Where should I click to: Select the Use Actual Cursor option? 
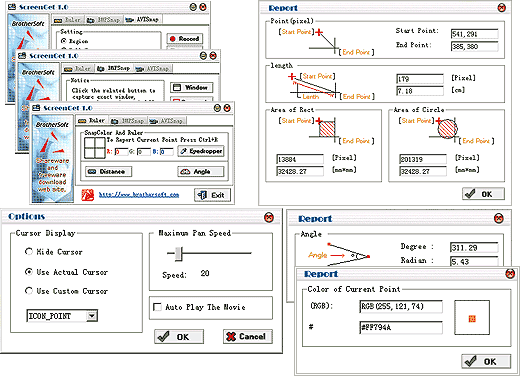[66, 272]
